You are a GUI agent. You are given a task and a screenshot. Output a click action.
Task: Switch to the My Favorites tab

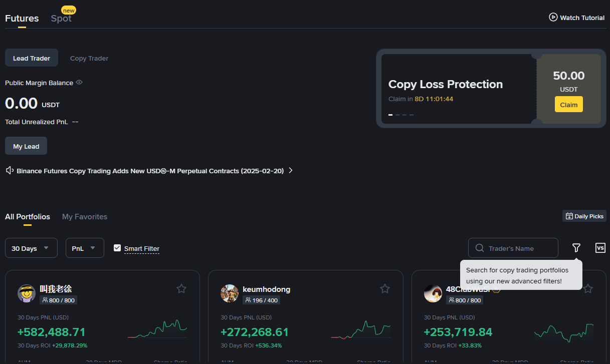click(84, 216)
